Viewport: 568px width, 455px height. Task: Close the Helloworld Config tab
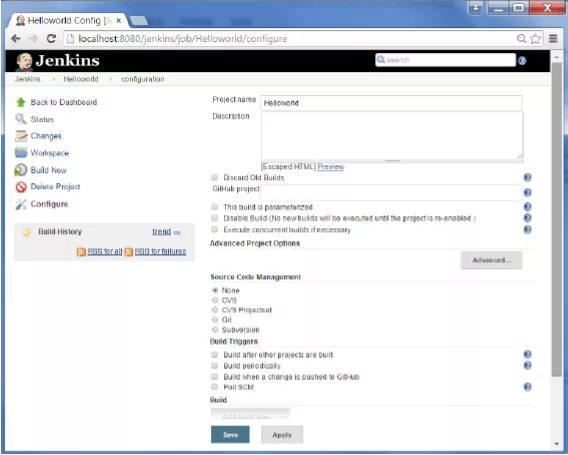click(x=118, y=21)
